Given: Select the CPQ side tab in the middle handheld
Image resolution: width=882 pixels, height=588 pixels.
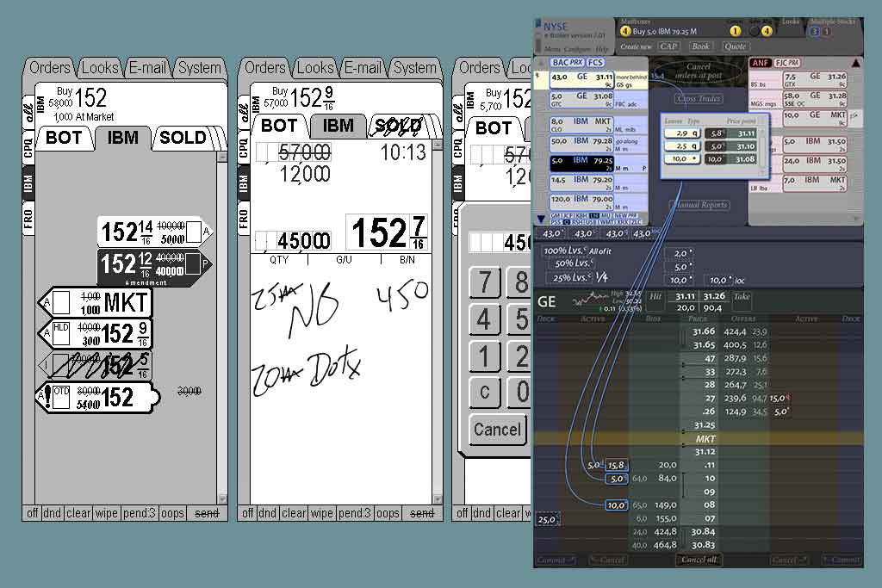Looking at the screenshot, I should (243, 148).
